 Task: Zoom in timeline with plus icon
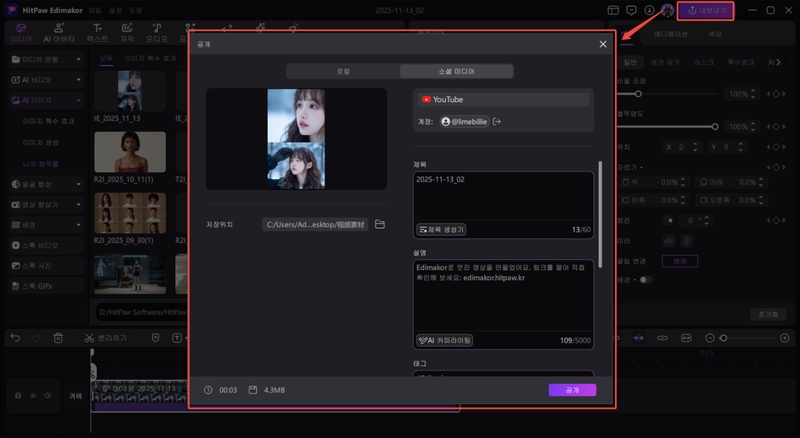785,338
